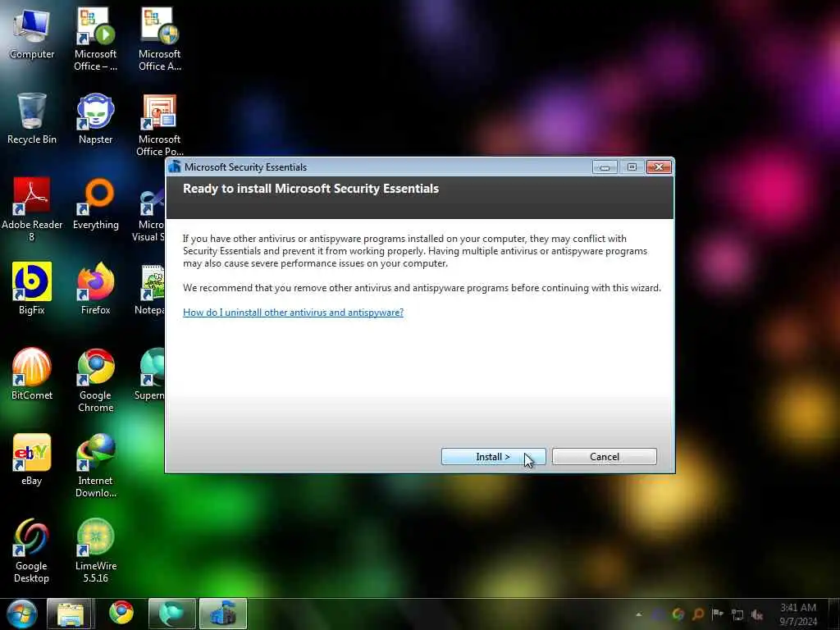Select the Microsoft Visual Studio shortcut
This screenshot has height=630, width=840.
click(x=149, y=215)
